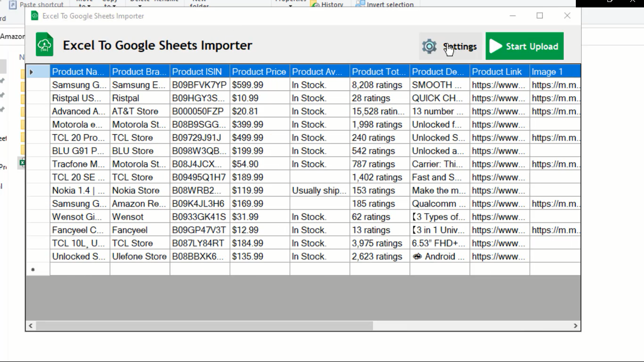Click the Product Total ratings column header
644x362 pixels.
pos(380,72)
